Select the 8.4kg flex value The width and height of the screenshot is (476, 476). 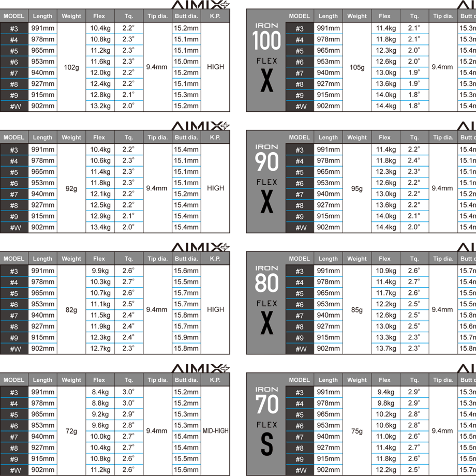100,392
